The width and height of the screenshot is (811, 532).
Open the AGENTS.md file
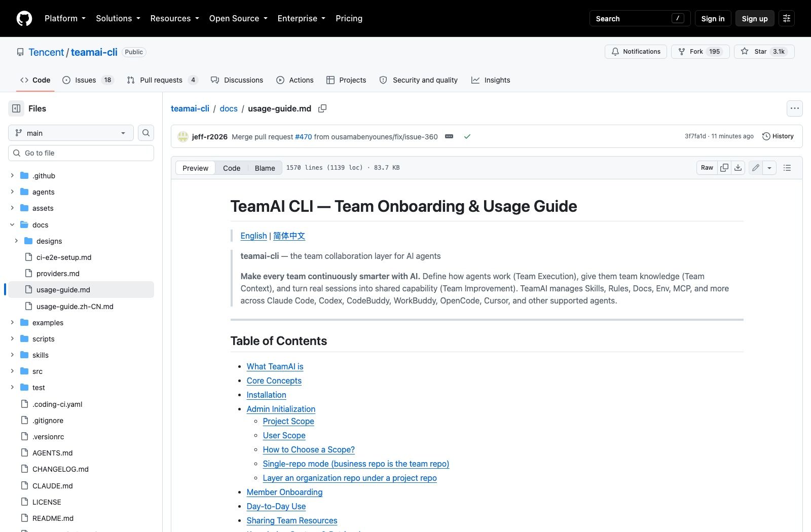(52, 453)
